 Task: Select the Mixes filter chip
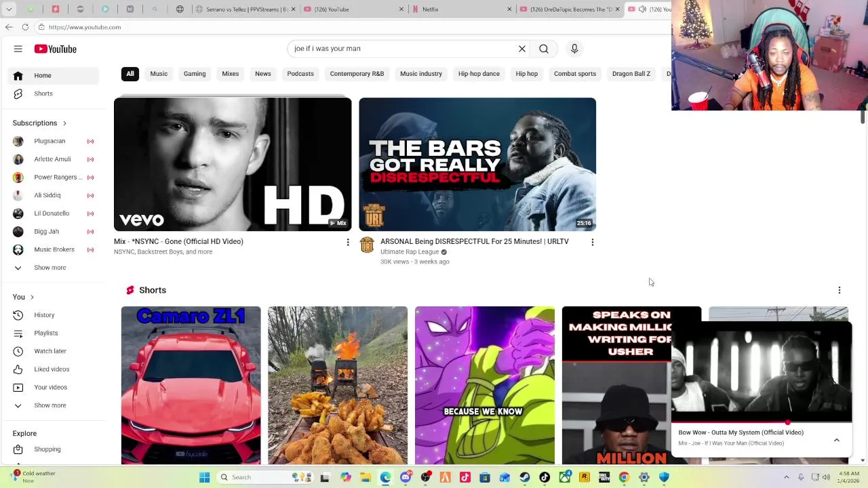click(231, 74)
